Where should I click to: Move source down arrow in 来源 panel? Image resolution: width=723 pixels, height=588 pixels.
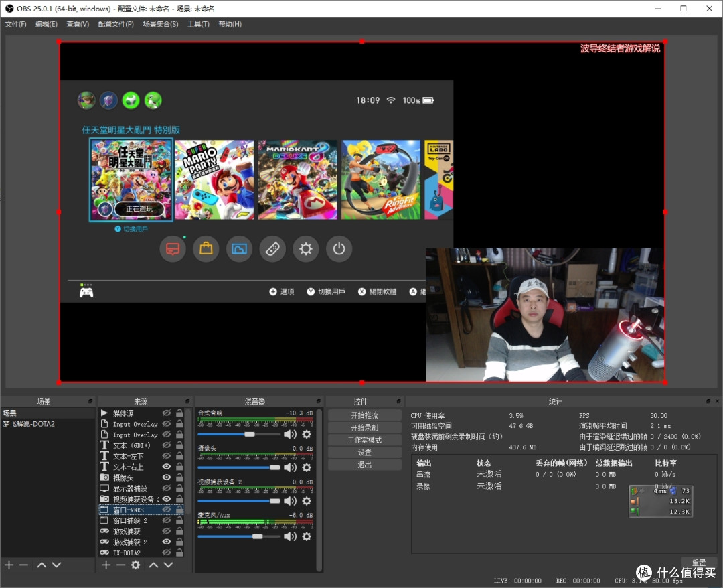pos(168,565)
